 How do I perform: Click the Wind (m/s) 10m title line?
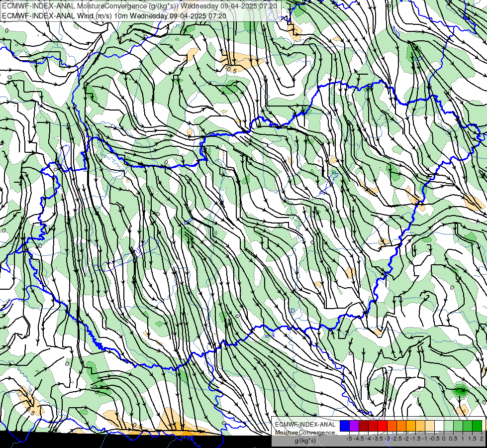click(x=114, y=15)
